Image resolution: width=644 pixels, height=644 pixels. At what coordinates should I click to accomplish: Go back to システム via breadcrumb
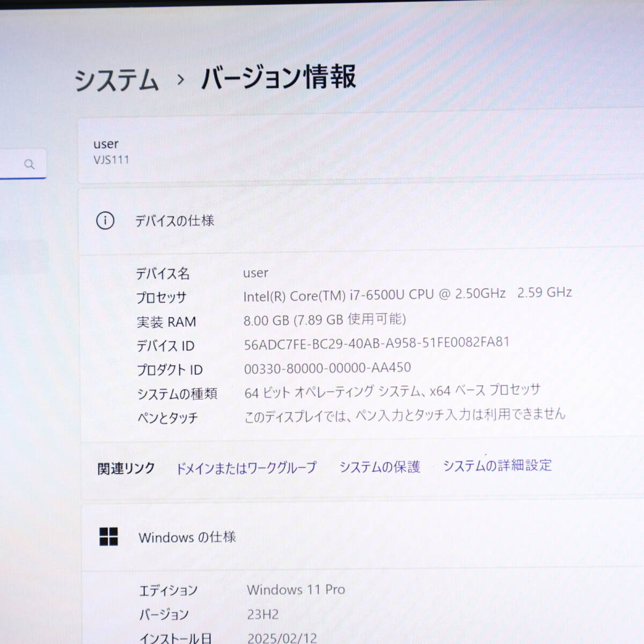116,80
